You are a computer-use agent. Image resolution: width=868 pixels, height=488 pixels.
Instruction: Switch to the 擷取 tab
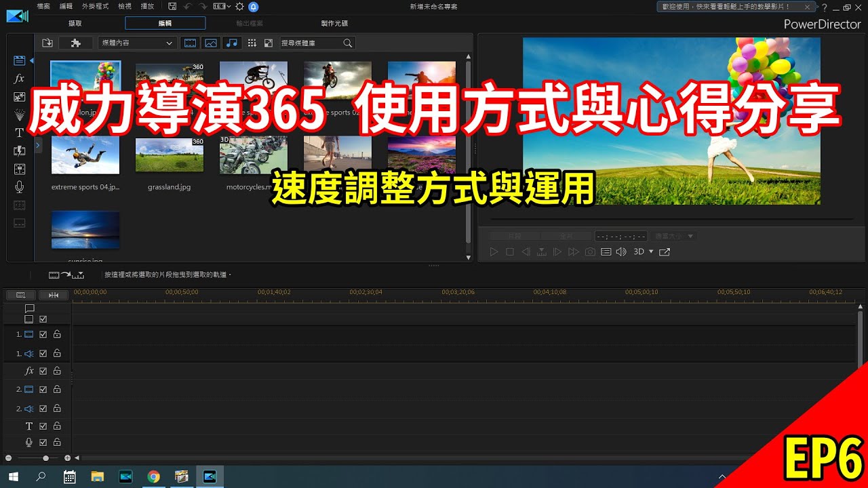(x=75, y=23)
